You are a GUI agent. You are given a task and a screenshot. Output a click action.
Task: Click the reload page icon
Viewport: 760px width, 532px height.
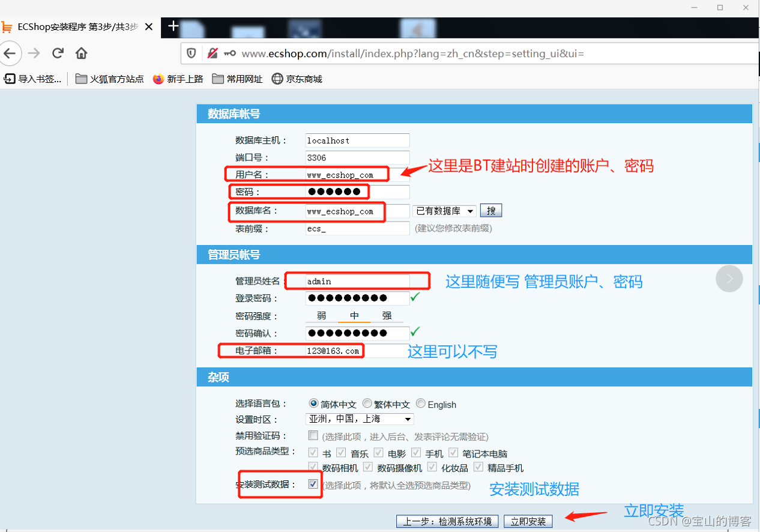[x=58, y=53]
